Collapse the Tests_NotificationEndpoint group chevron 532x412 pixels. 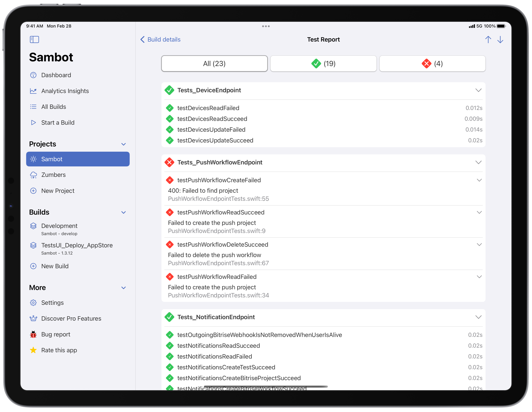[479, 317]
